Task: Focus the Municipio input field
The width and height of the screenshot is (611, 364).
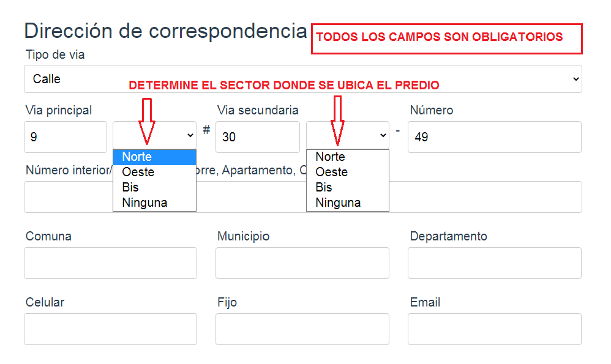Action: (302, 263)
